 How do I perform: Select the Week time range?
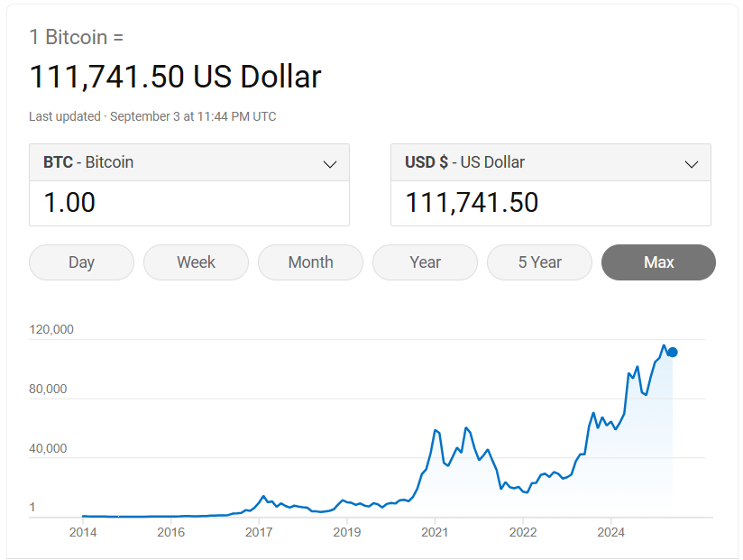click(197, 262)
